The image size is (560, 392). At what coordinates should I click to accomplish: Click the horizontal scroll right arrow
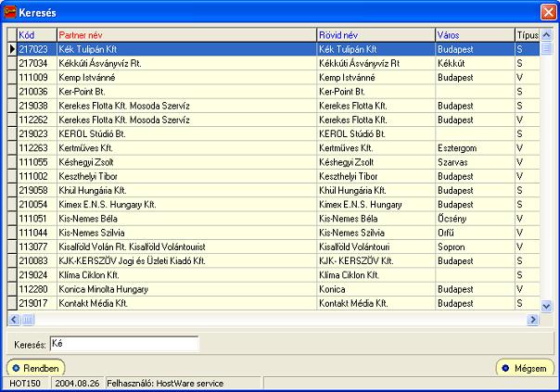(x=532, y=319)
